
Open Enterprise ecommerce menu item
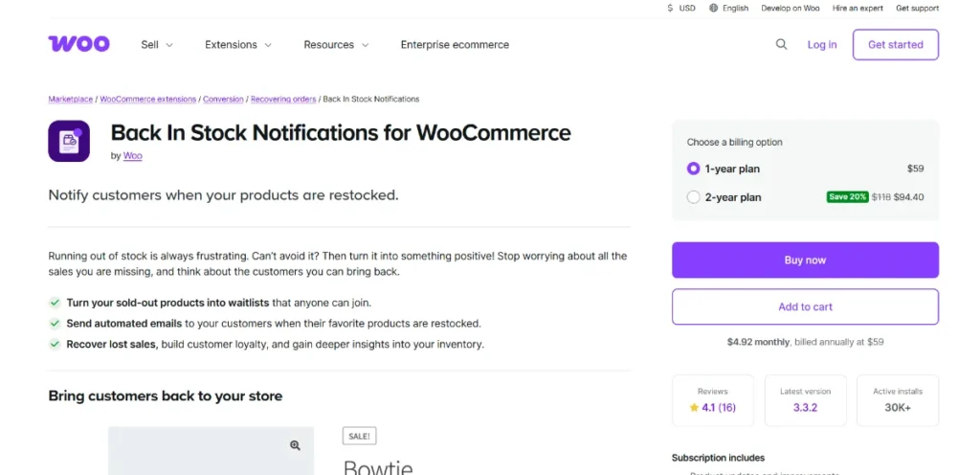tap(455, 44)
